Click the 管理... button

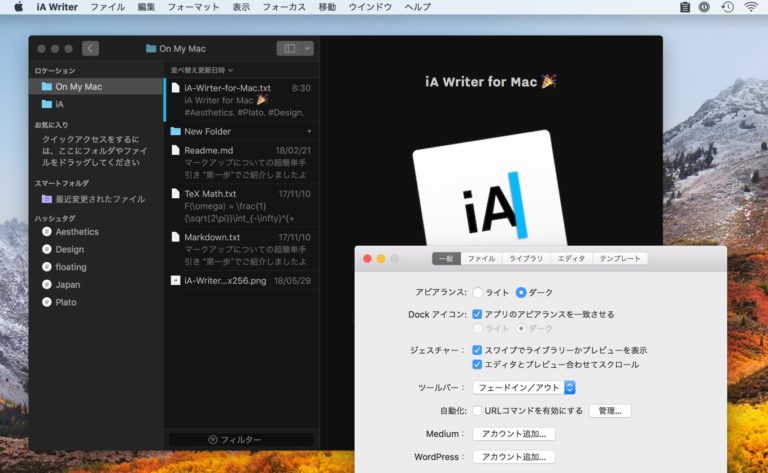point(610,411)
